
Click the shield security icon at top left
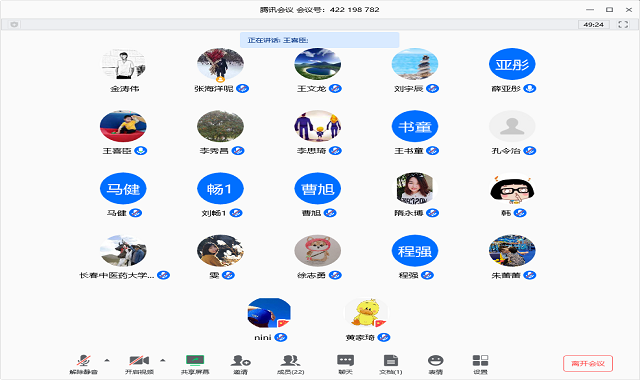[14, 24]
